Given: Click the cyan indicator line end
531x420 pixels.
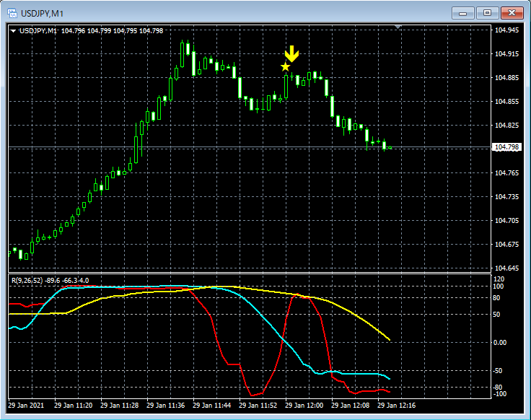Looking at the screenshot, I should coord(389,378).
